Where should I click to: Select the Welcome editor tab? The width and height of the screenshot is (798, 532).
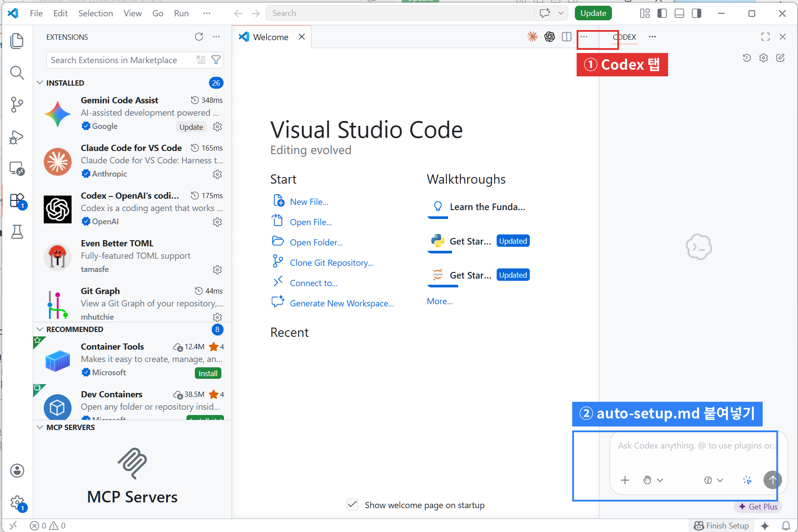270,37
